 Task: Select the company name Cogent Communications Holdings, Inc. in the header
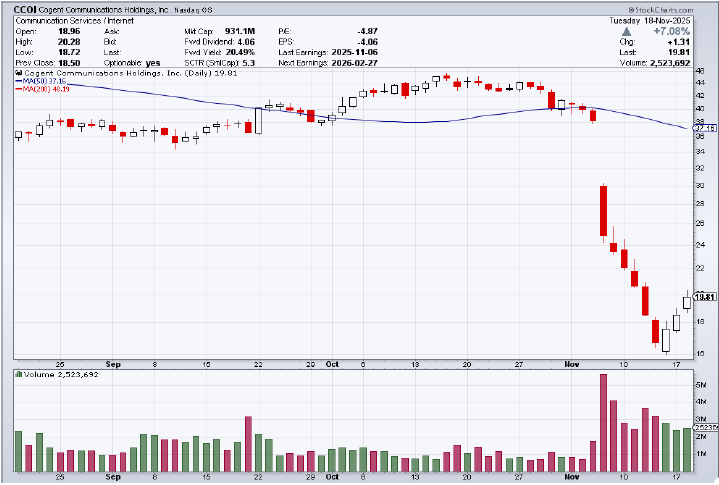click(x=104, y=10)
